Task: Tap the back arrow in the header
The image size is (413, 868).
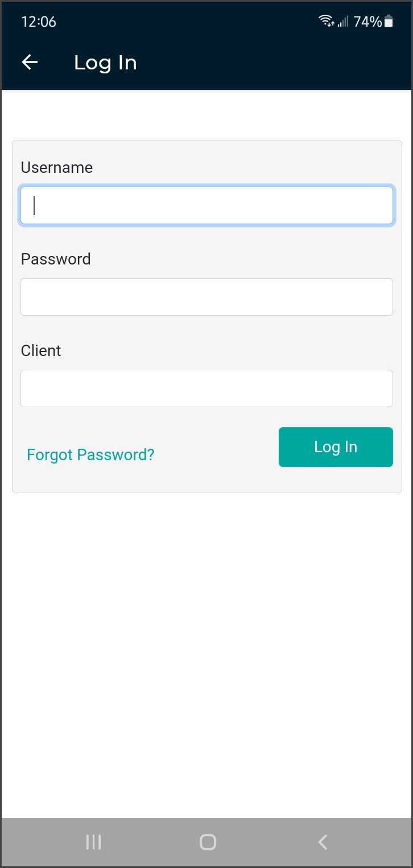Action: pos(30,63)
